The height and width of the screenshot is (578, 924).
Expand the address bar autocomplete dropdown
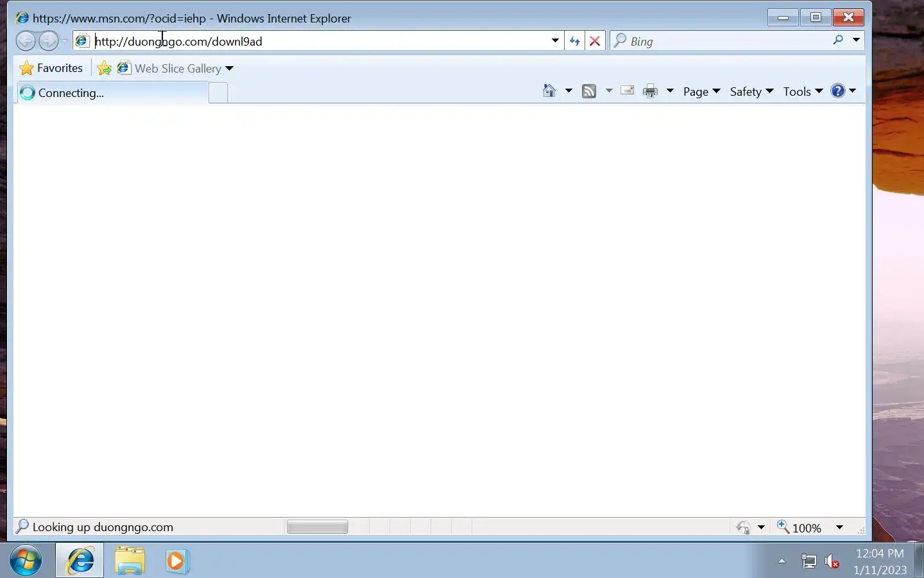556,41
